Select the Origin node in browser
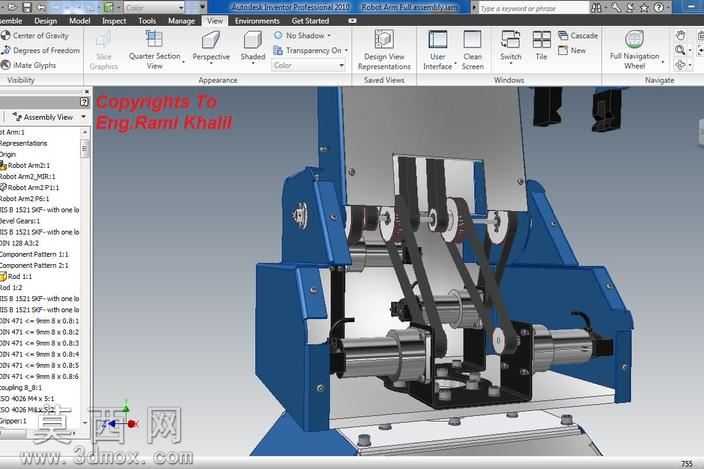Image resolution: width=704 pixels, height=469 pixels. tap(8, 154)
